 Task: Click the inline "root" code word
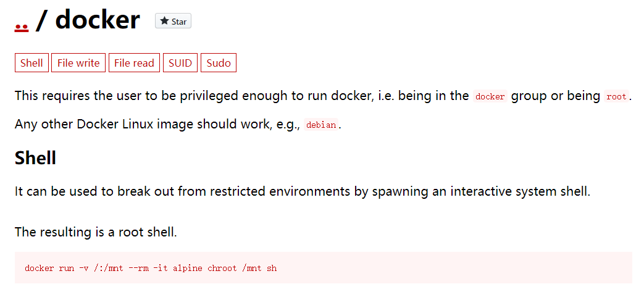(x=616, y=97)
